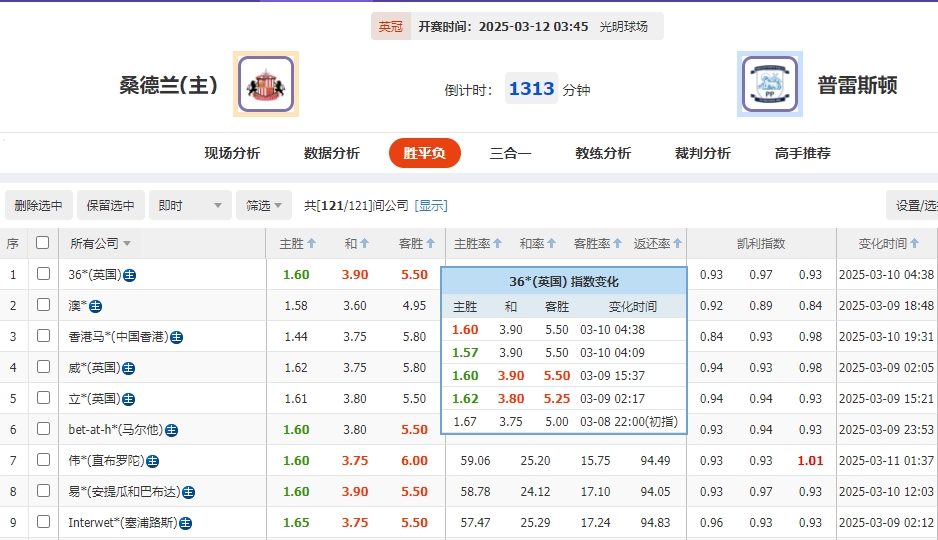Click the blue 主 badge beside 36*(英国)
The width and height of the screenshot is (938, 540).
pyautogui.click(x=130, y=275)
